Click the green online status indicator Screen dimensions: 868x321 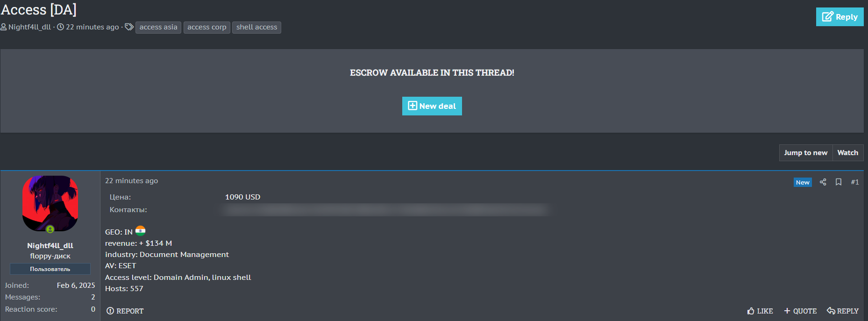pyautogui.click(x=50, y=229)
